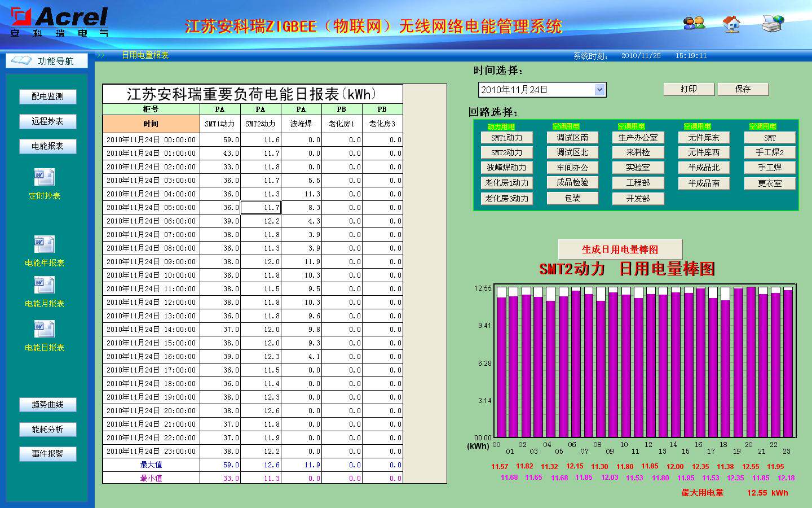Select 趋势曲线 in the navigation menu
This screenshot has width=812, height=508.
(47, 405)
